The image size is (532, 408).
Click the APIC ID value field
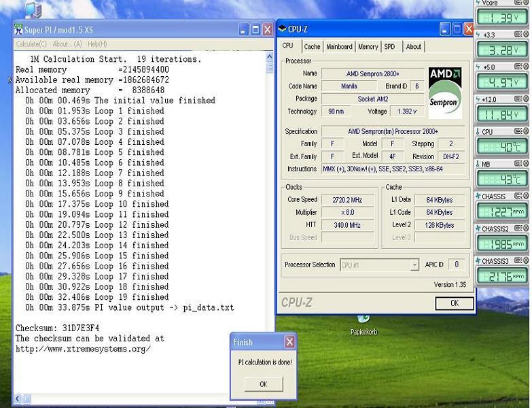pos(457,265)
